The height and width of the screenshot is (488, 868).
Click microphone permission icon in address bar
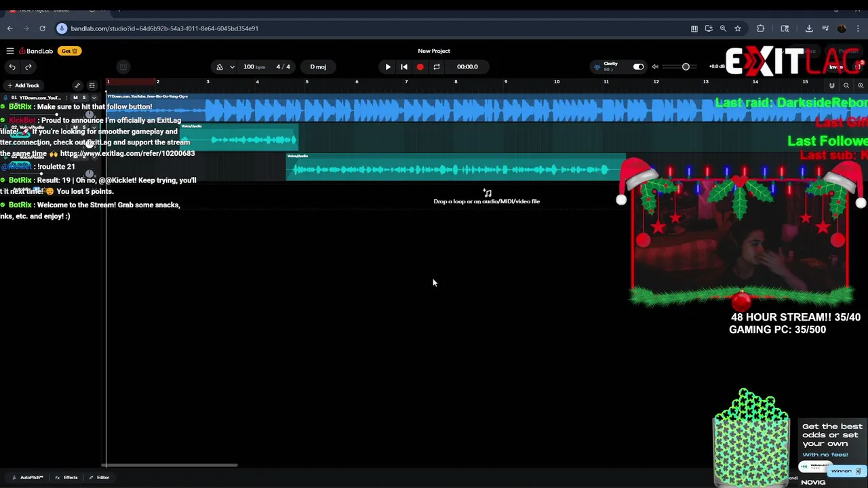(62, 28)
